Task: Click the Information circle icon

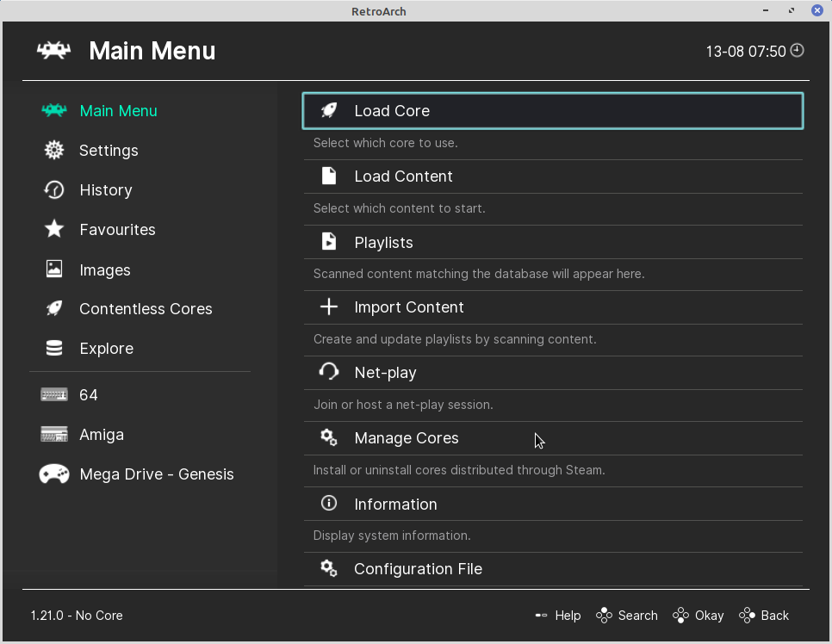Action: (329, 502)
